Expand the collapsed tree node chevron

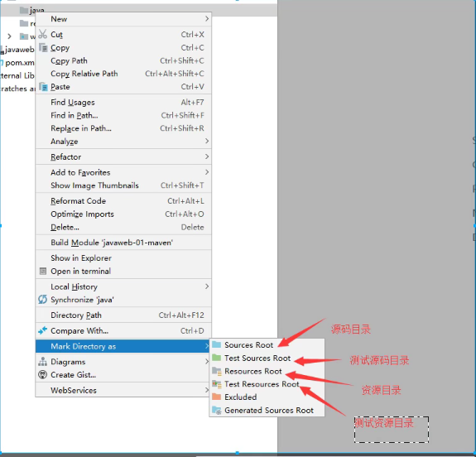pyautogui.click(x=9, y=36)
